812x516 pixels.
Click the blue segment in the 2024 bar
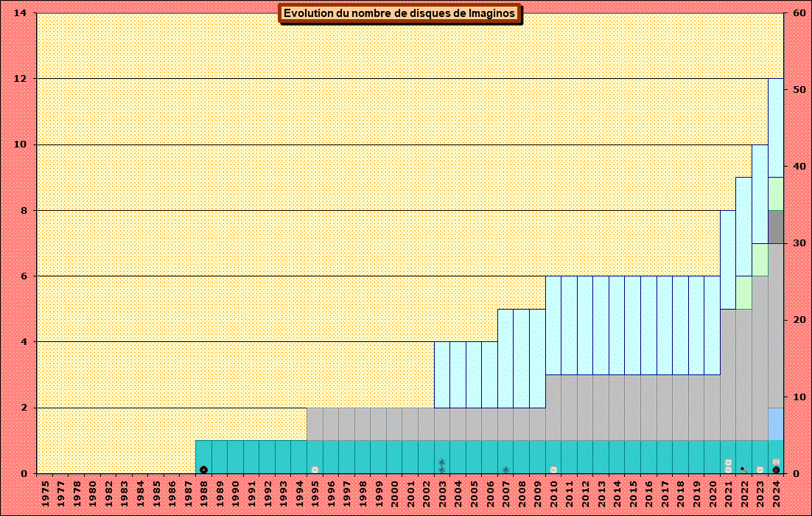[776, 424]
